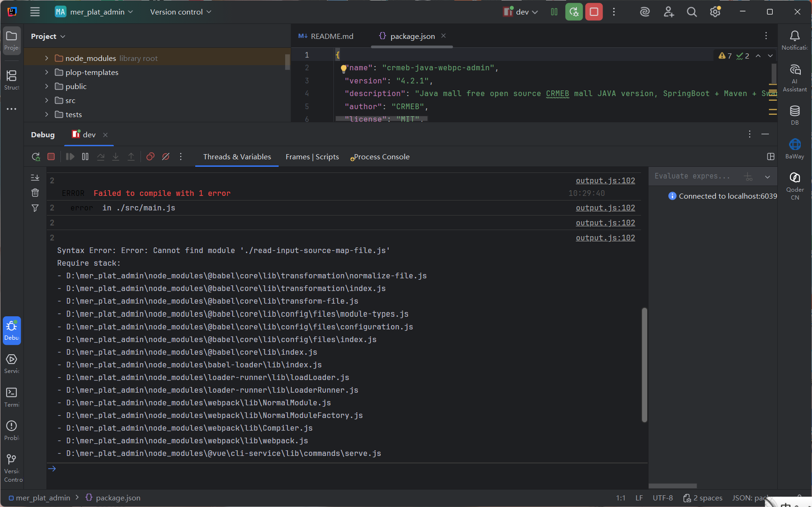Stop the debug session in Debug toolbar
Image resolution: width=812 pixels, height=507 pixels.
[51, 157]
